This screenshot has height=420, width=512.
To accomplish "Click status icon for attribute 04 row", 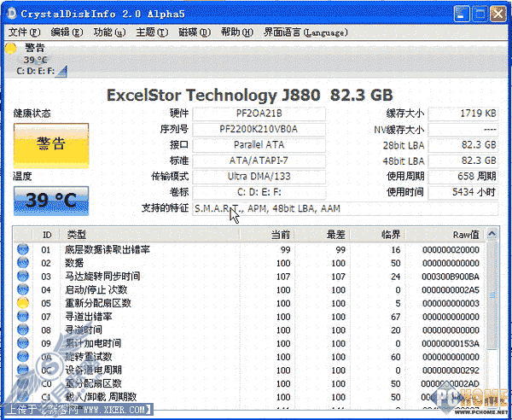I will [x=23, y=289].
